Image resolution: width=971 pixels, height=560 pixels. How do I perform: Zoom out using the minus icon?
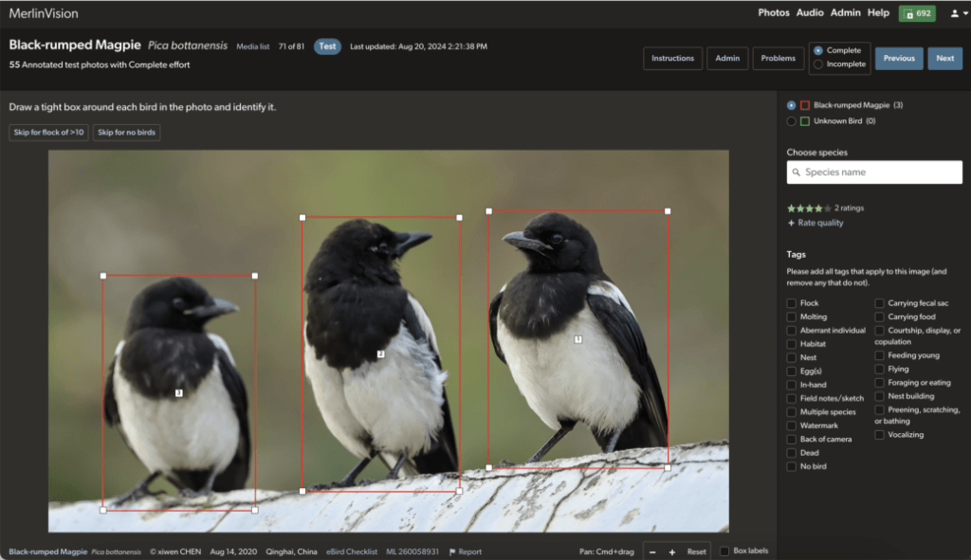tap(651, 551)
